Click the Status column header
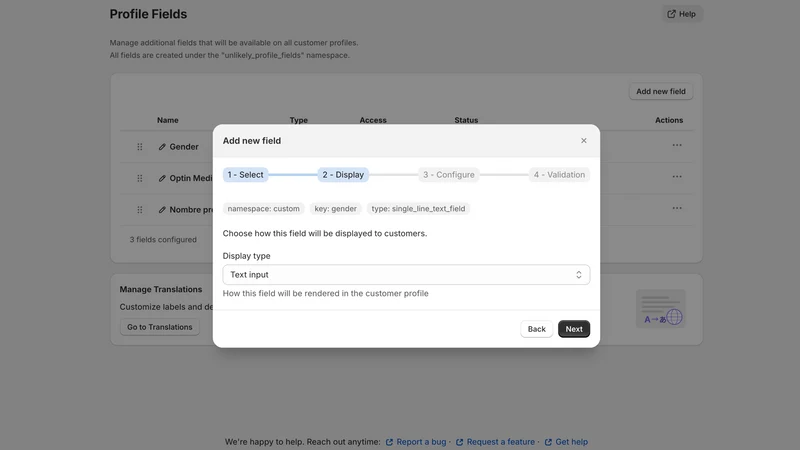 click(x=466, y=120)
